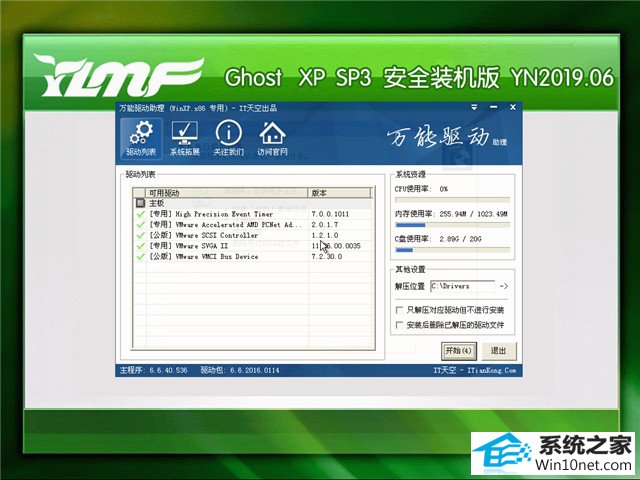The height and width of the screenshot is (480, 640).
Task: Open the 驱动列表 gear icon tab
Action: click(141, 138)
